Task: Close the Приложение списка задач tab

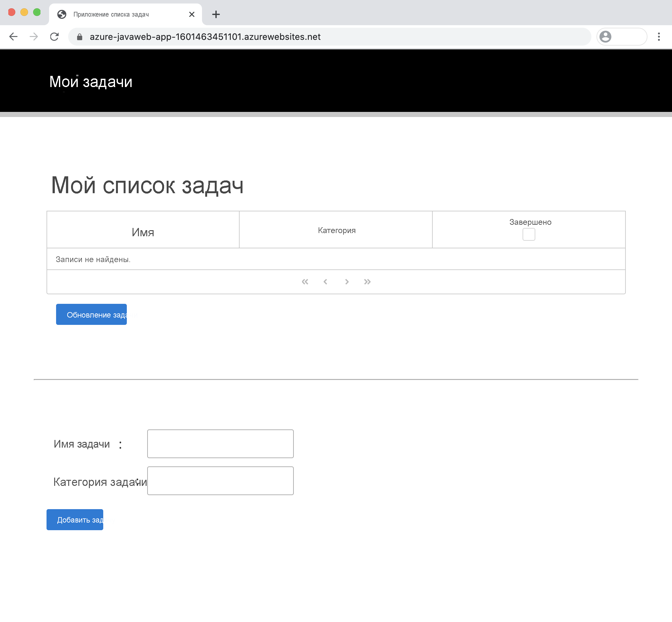Action: click(x=192, y=14)
